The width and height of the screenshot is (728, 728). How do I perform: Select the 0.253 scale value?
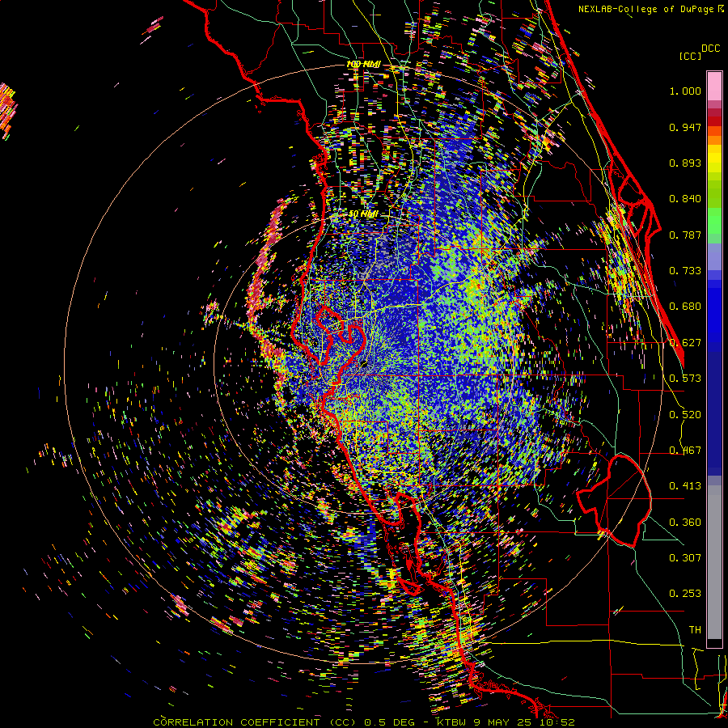click(x=685, y=594)
